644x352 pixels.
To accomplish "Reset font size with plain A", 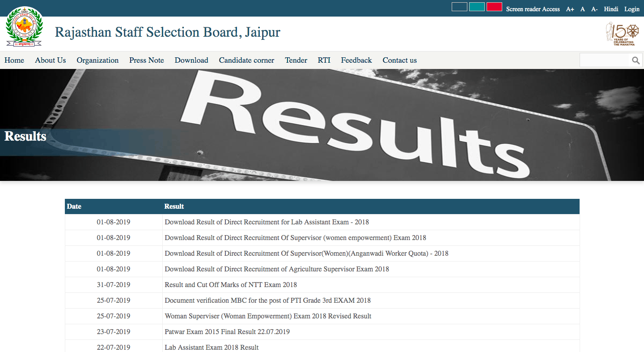I will point(582,9).
